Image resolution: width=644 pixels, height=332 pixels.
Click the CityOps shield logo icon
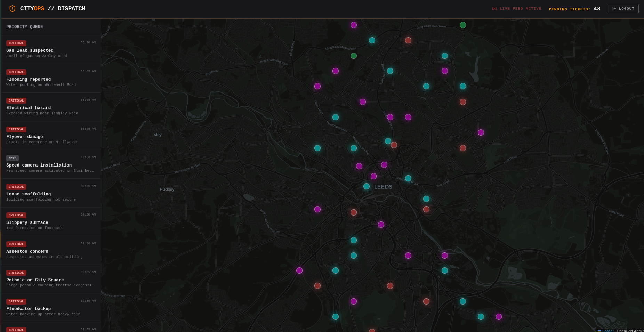(x=12, y=9)
